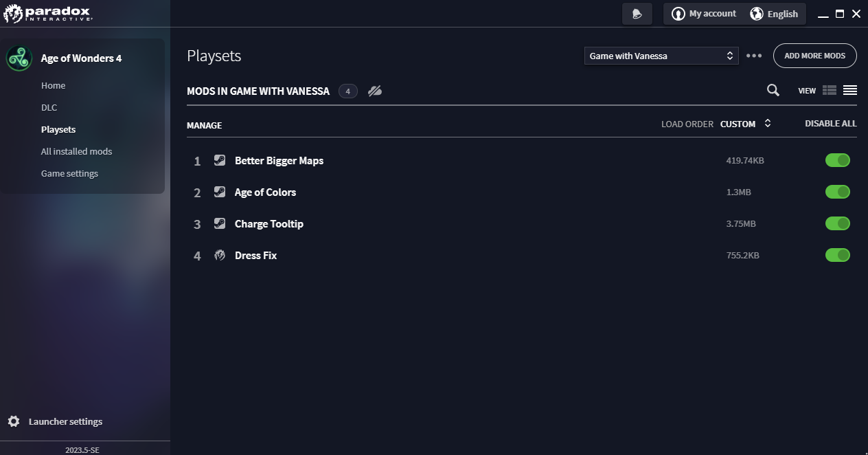Click Paradox icon next to Dress Fix
Viewport: 868px width, 455px height.
coord(220,255)
